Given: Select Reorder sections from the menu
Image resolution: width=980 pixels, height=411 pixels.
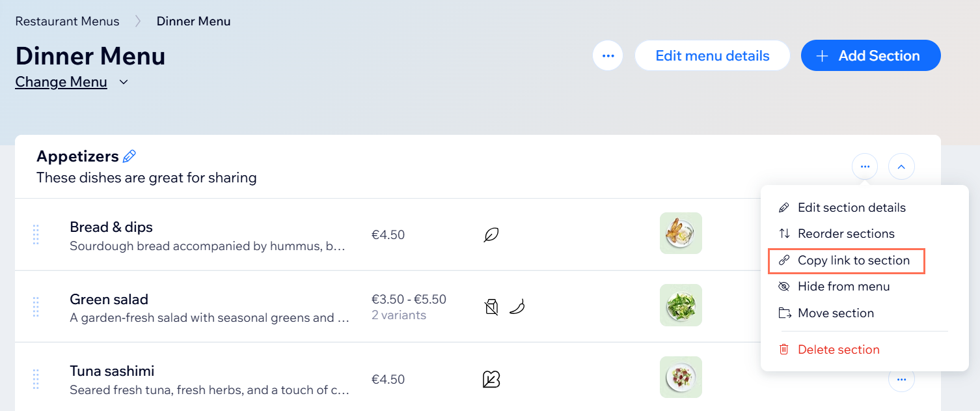Looking at the screenshot, I should pyautogui.click(x=837, y=234).
